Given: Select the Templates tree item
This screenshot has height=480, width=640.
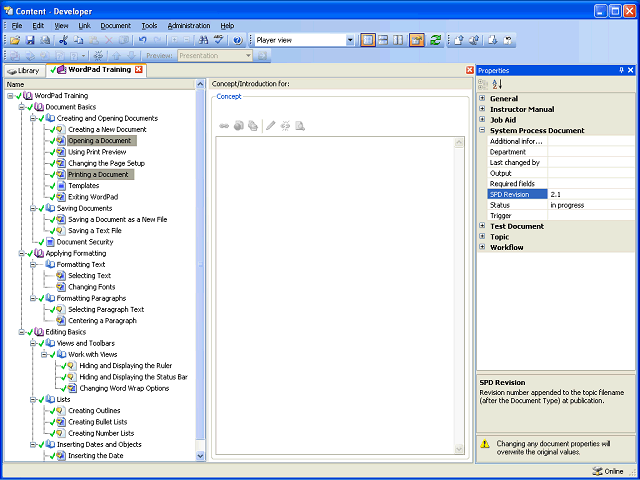Looking at the screenshot, I should [x=84, y=186].
